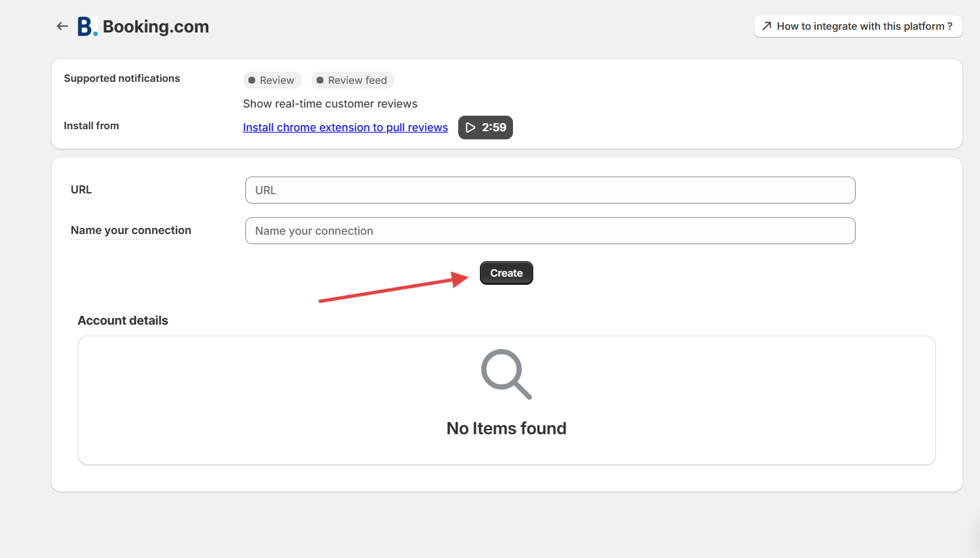Screen dimensions: 980x558
Task: Click the 'Supported notifications' label
Action: point(122,78)
